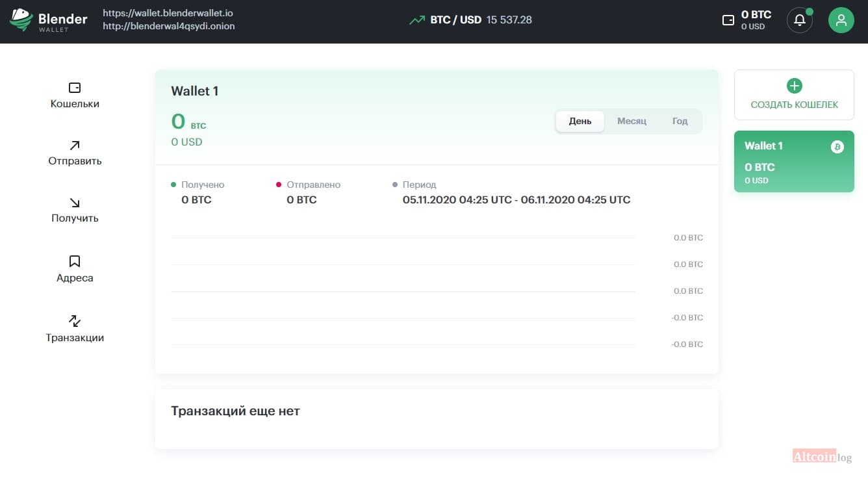This screenshot has height=477, width=868.
Task: Switch to the Год period tab
Action: (x=680, y=122)
